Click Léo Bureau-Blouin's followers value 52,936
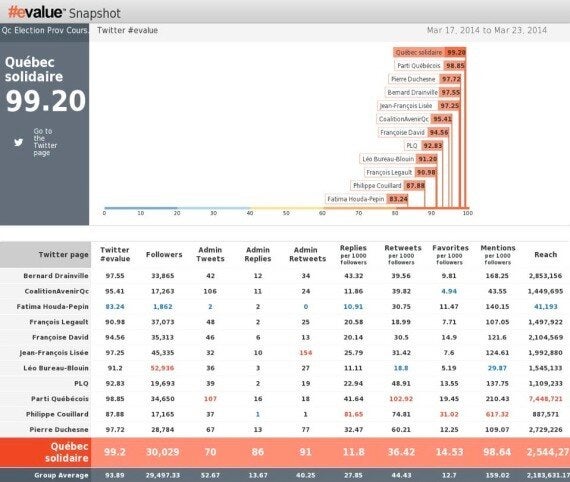This screenshot has width=570, height=482. tap(162, 368)
